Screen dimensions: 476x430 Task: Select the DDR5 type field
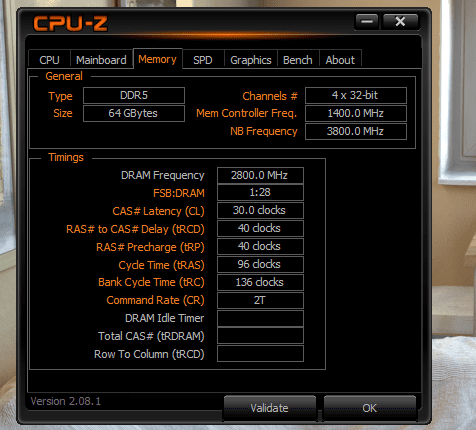click(x=134, y=95)
